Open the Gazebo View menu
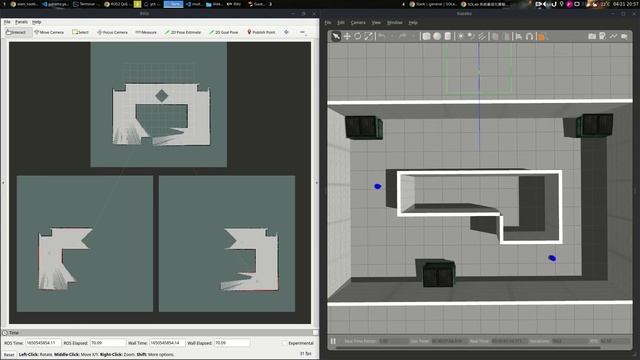 [376, 22]
